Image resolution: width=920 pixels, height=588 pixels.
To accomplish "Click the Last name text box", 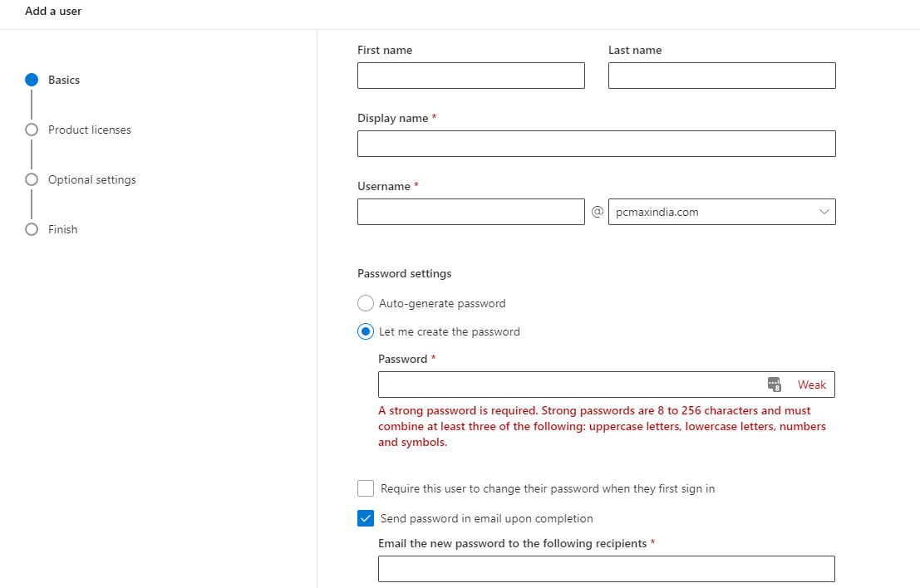I will (721, 76).
